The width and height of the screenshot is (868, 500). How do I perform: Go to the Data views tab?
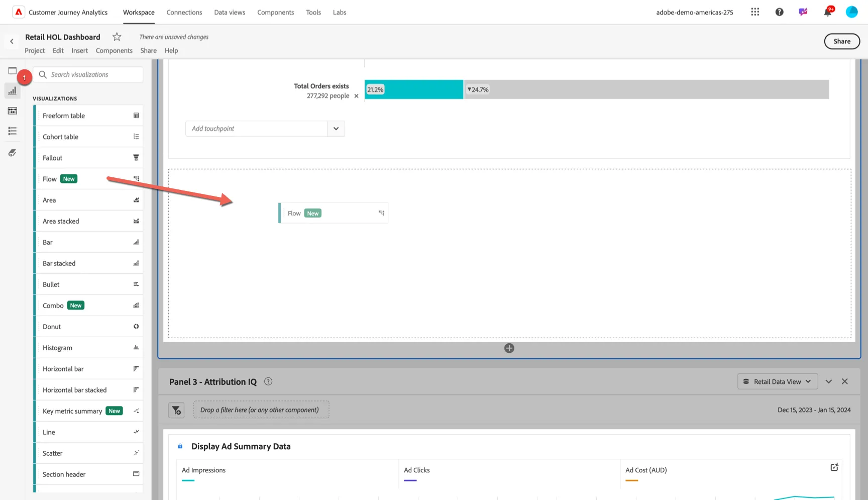[230, 12]
